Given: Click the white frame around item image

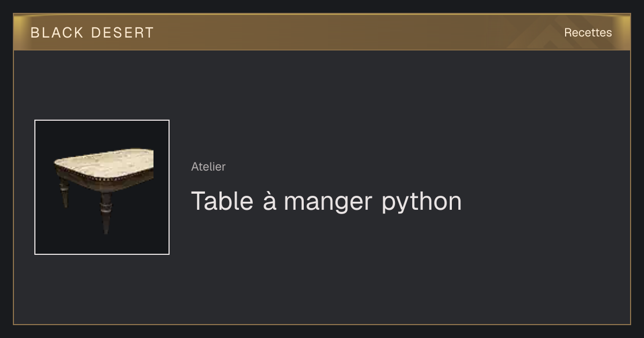Looking at the screenshot, I should click(102, 120).
